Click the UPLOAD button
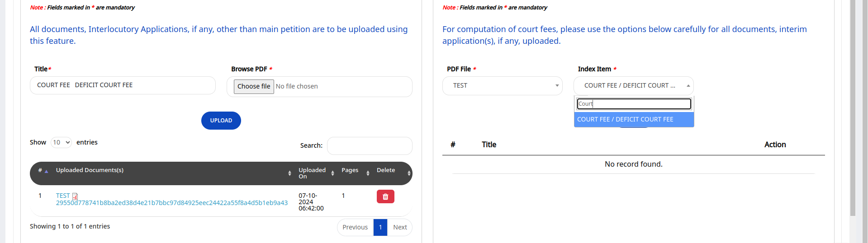This screenshot has height=243, width=868. [221, 121]
